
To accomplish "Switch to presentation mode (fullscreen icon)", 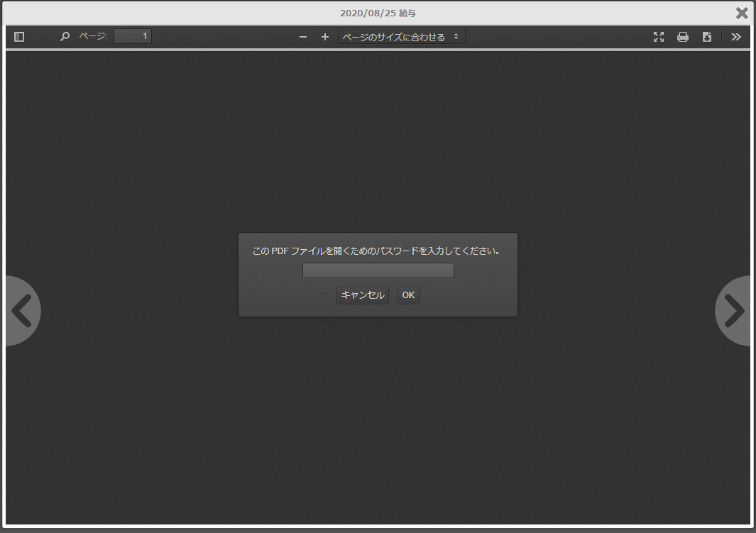I will tap(659, 37).
